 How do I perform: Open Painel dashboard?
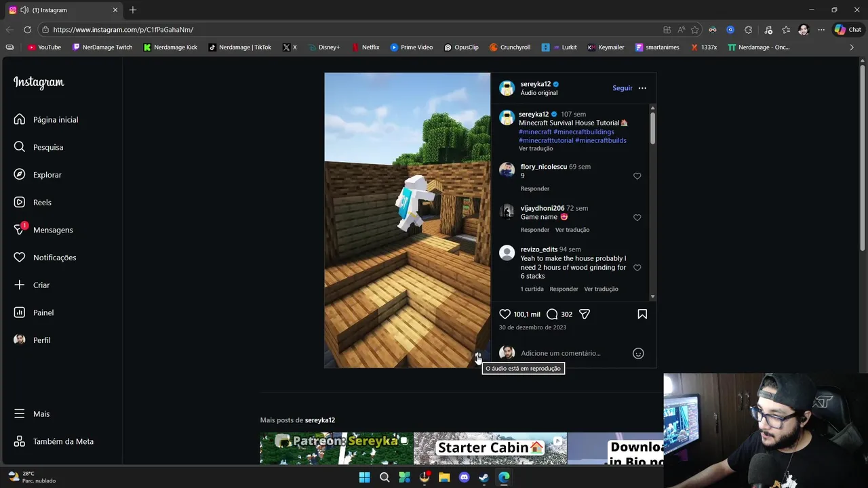(34, 312)
